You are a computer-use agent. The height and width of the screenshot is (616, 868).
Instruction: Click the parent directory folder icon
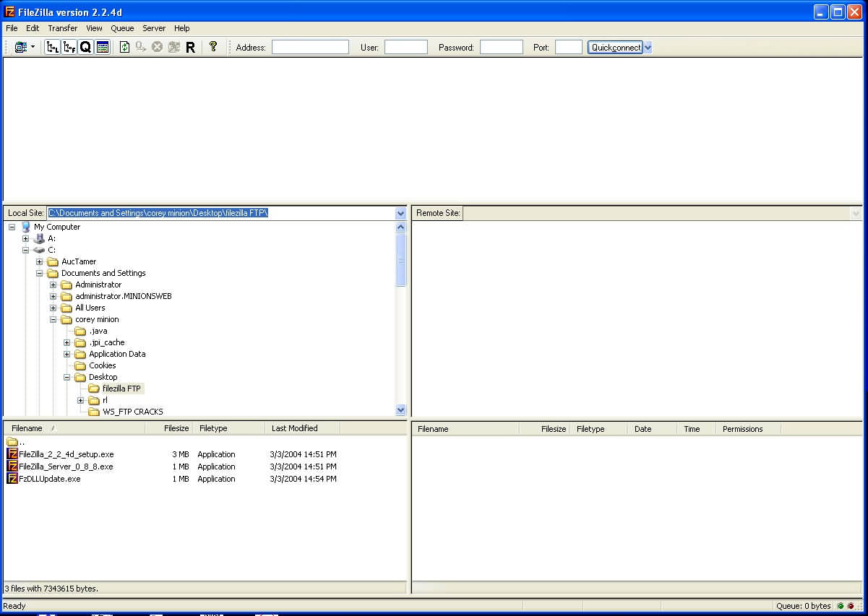click(x=12, y=442)
